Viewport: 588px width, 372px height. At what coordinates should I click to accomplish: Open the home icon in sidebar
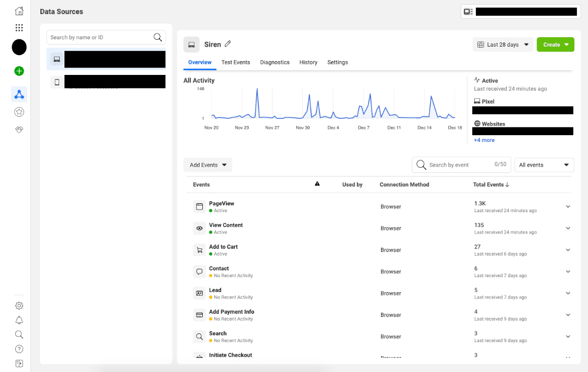[x=19, y=11]
